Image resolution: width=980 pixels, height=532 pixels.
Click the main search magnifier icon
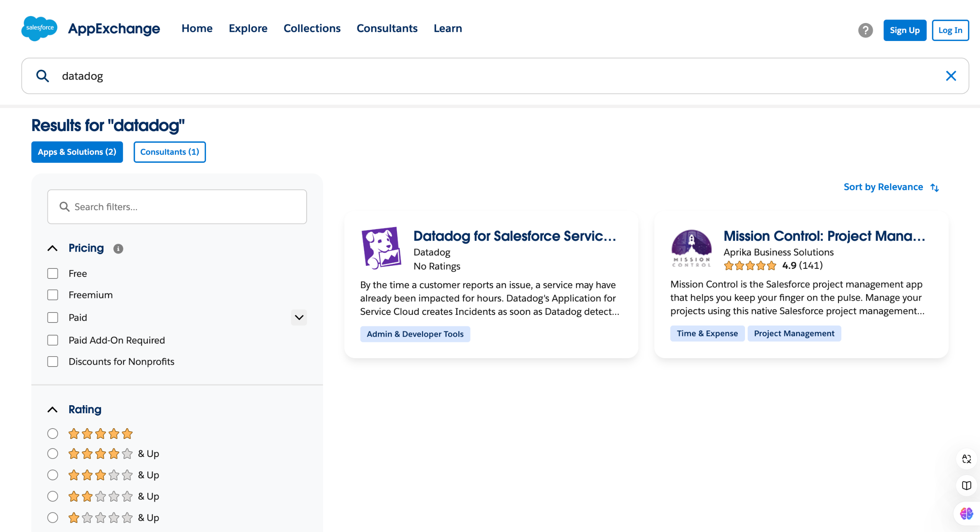coord(42,76)
